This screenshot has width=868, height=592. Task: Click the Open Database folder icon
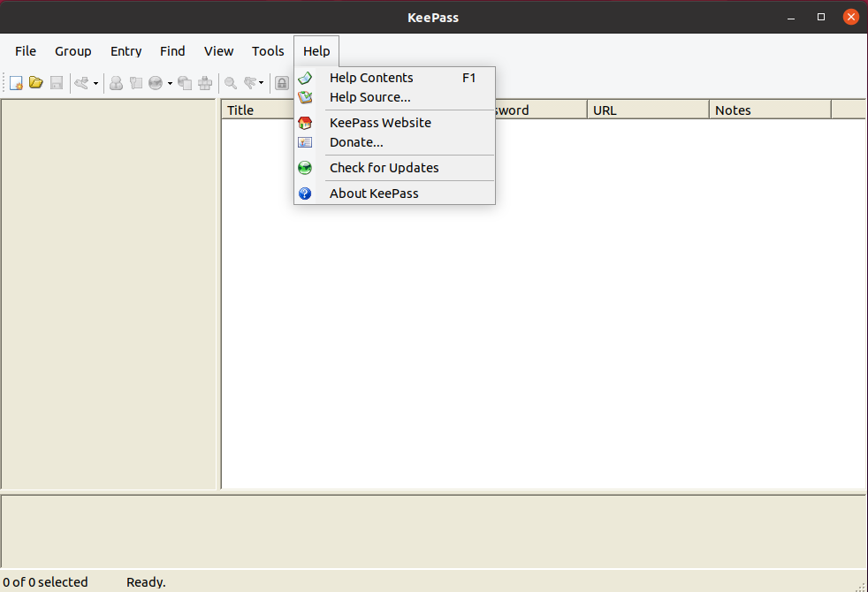pyautogui.click(x=36, y=83)
